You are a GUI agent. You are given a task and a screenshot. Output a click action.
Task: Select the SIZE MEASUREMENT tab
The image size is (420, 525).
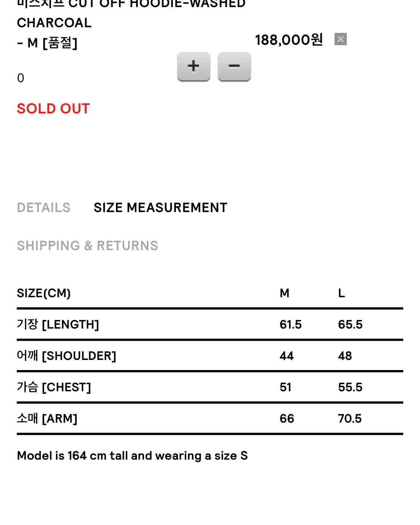click(160, 208)
